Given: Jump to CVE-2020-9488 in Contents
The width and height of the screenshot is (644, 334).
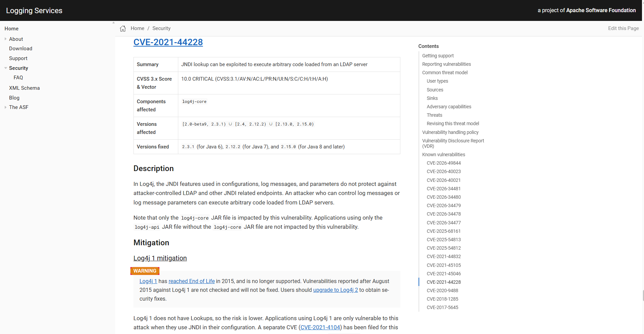Looking at the screenshot, I should (442, 290).
